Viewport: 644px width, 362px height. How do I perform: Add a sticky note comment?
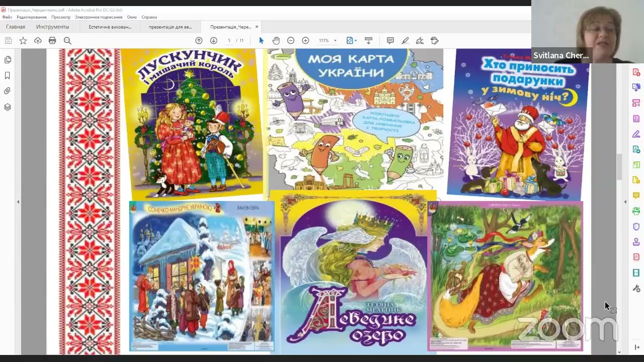click(x=390, y=41)
